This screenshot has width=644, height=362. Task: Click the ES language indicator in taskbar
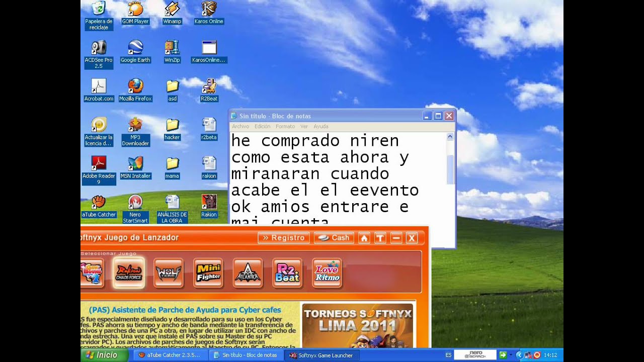pos(448,355)
